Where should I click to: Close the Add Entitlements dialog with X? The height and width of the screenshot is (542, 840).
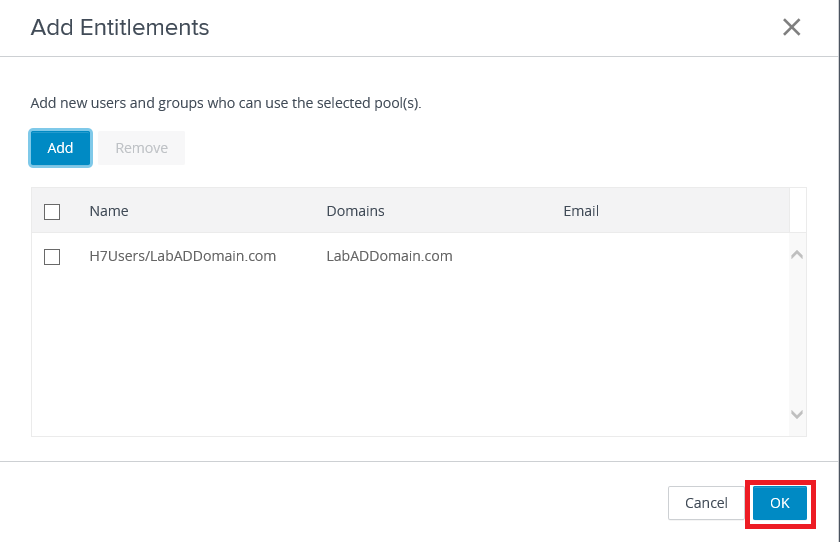point(791,28)
